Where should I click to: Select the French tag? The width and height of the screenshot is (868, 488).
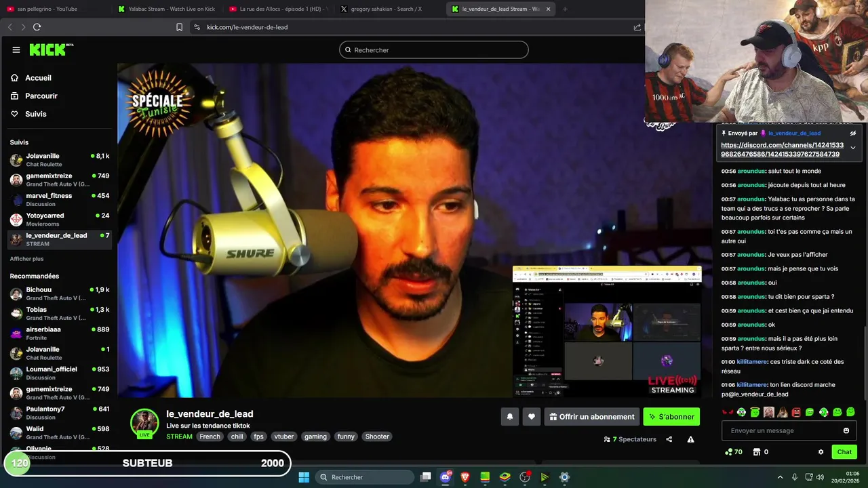pyautogui.click(x=210, y=436)
